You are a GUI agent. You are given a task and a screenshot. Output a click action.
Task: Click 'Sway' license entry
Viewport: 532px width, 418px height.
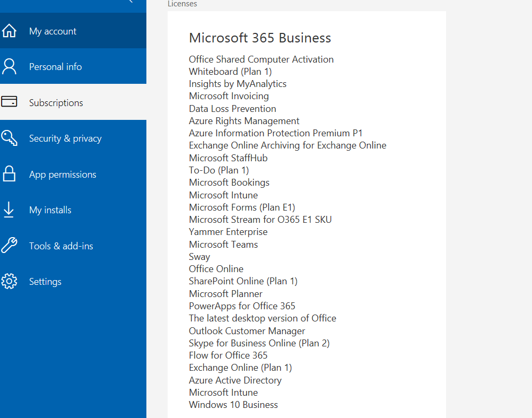tap(199, 257)
